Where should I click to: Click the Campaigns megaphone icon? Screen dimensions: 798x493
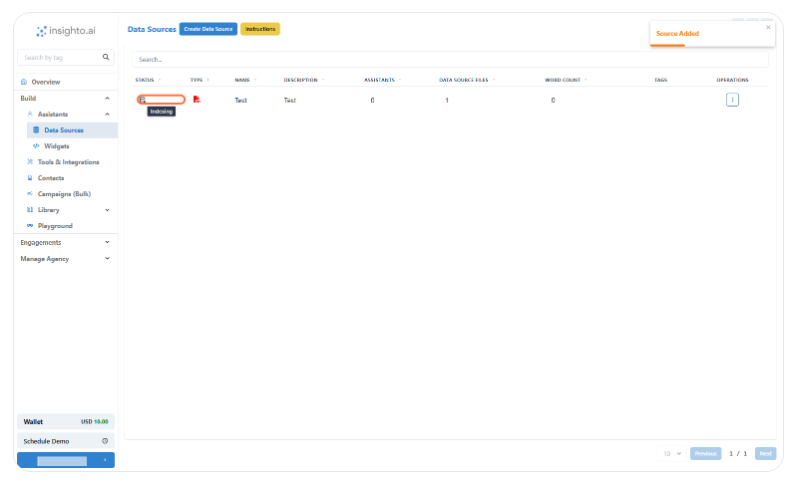point(30,194)
